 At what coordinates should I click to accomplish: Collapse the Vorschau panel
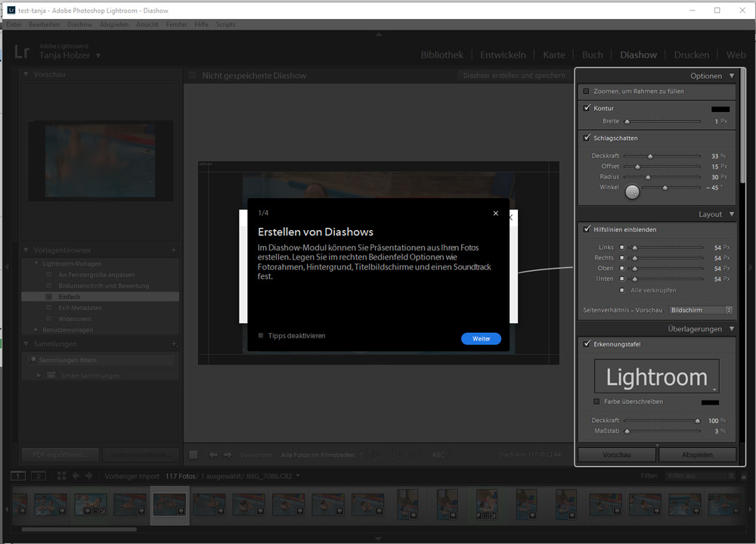[26, 74]
